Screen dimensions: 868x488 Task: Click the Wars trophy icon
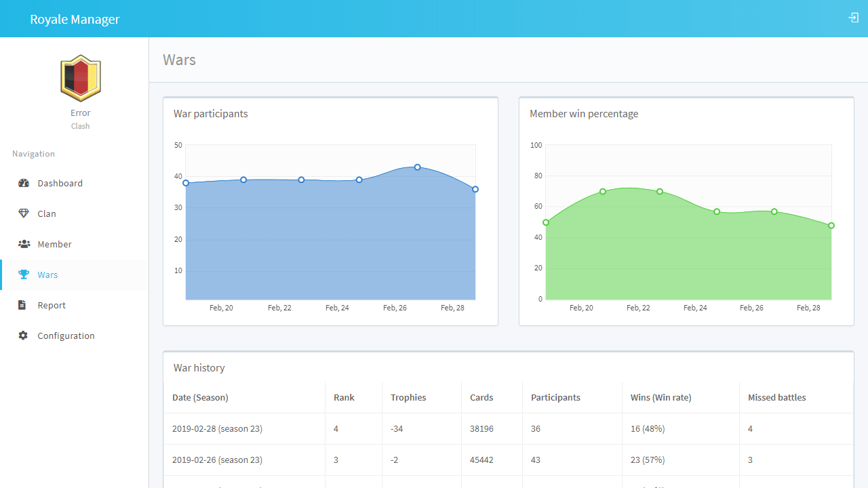(24, 274)
